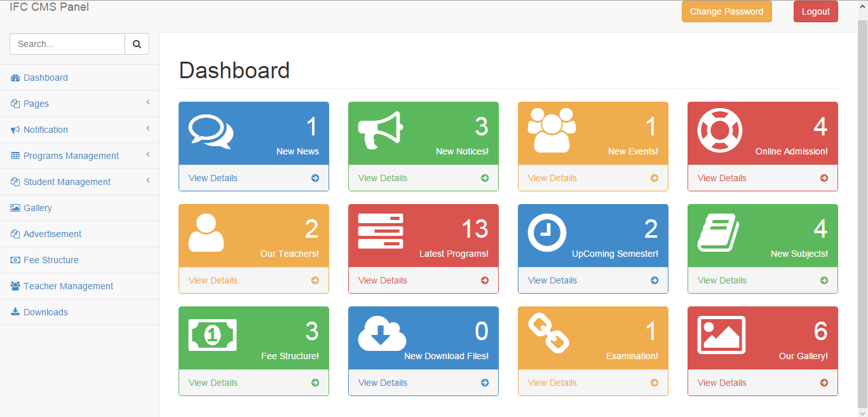868x417 pixels.
Task: Expand the Programs Management submenu
Action: [x=71, y=156]
